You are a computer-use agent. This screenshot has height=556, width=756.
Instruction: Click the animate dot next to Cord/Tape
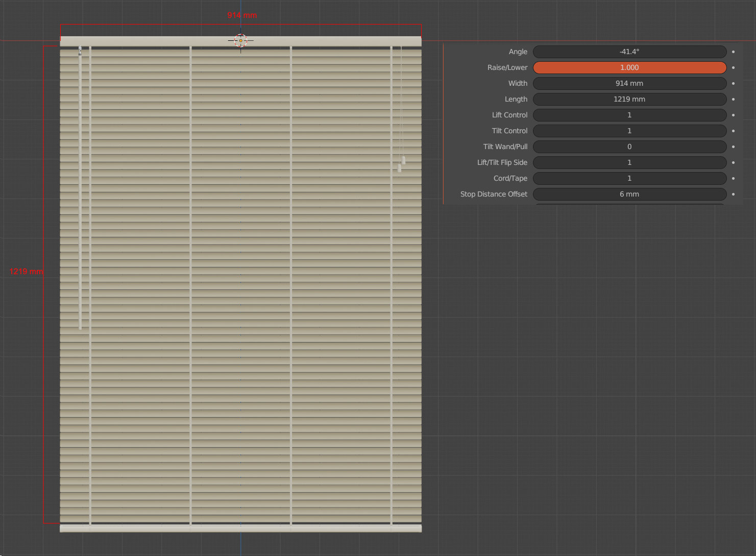734,178
